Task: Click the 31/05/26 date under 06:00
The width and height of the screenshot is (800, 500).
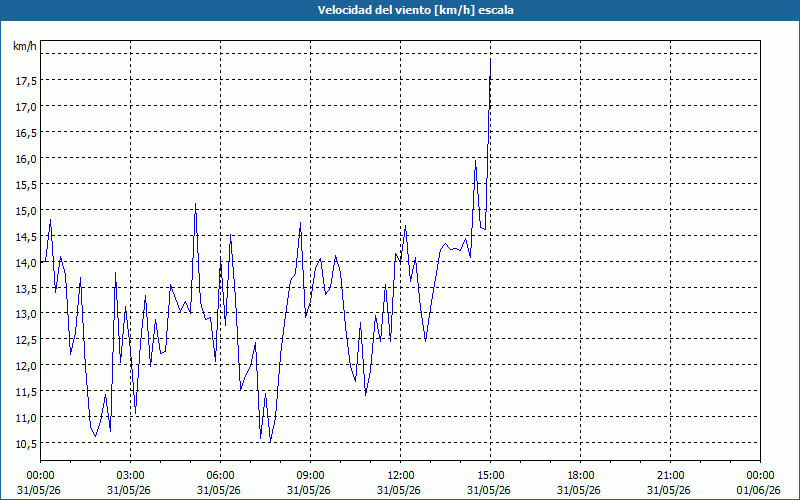Action: tap(219, 490)
